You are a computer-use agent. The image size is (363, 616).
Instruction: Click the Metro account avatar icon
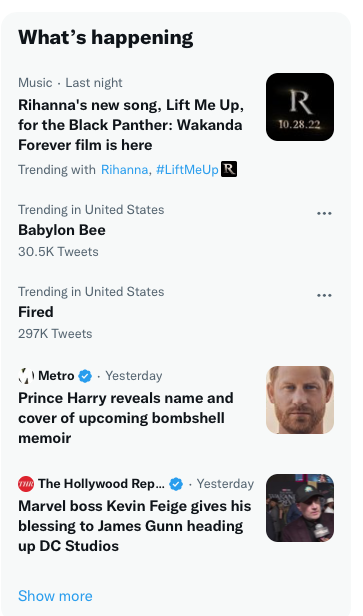pyautogui.click(x=26, y=376)
